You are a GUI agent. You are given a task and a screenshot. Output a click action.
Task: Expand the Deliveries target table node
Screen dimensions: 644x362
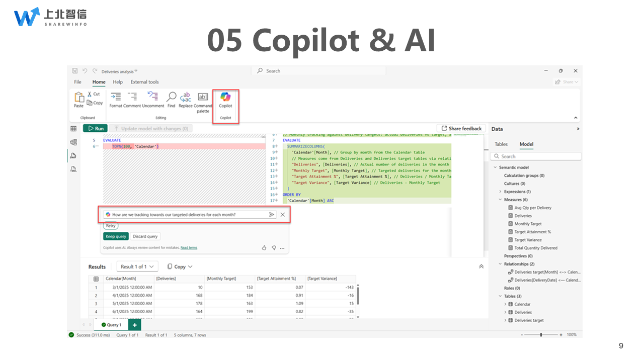(x=506, y=320)
